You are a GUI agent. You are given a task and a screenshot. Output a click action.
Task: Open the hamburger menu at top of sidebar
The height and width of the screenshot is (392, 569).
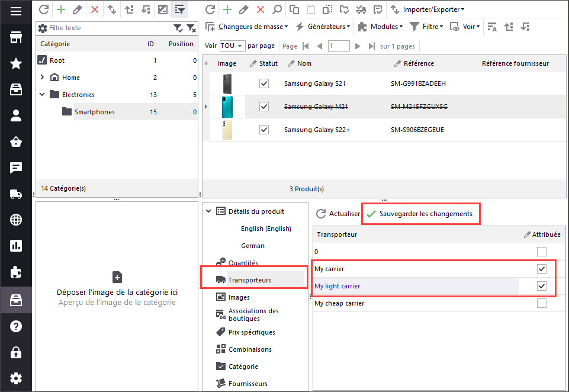[16, 11]
